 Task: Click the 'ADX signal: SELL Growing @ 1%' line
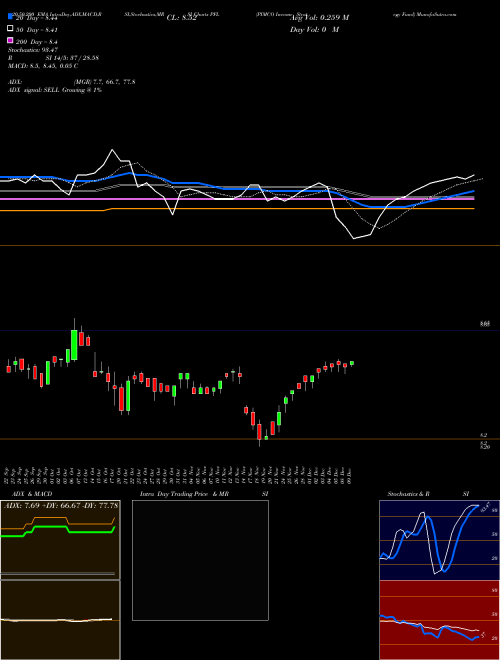pyautogui.click(x=55, y=90)
